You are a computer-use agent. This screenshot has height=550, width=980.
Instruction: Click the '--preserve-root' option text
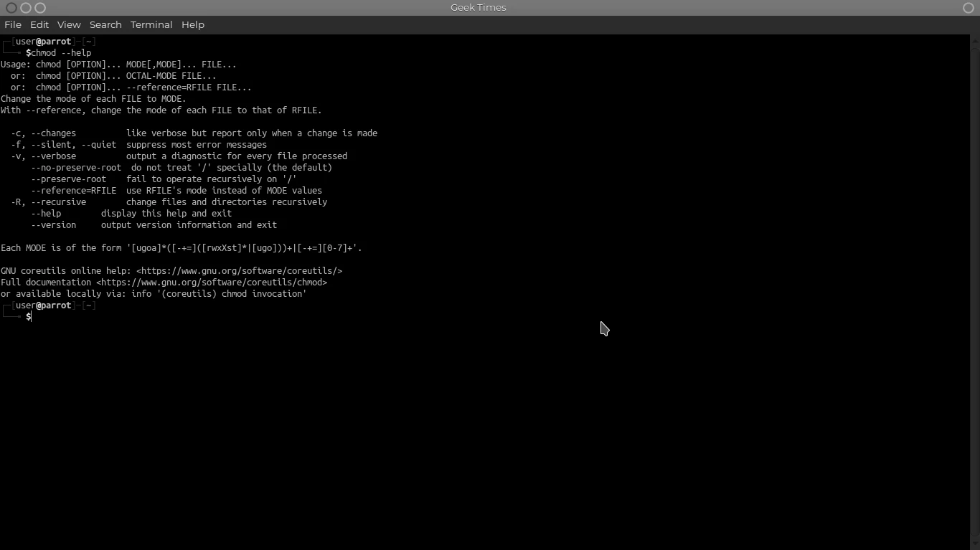[69, 179]
